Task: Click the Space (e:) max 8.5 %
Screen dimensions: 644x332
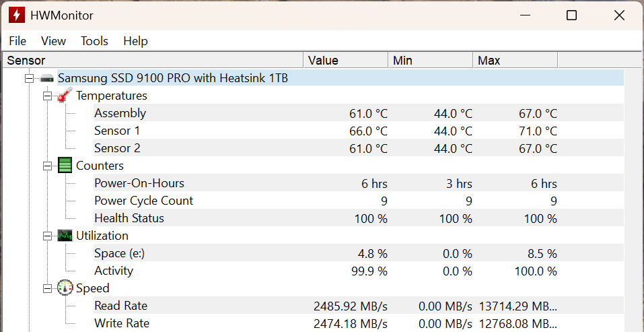Action: (541, 253)
